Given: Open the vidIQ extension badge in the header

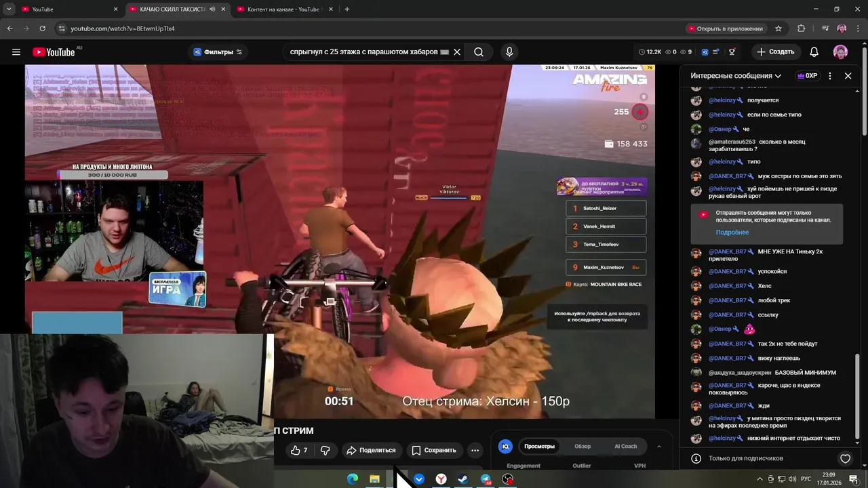Looking at the screenshot, I should (x=705, y=52).
